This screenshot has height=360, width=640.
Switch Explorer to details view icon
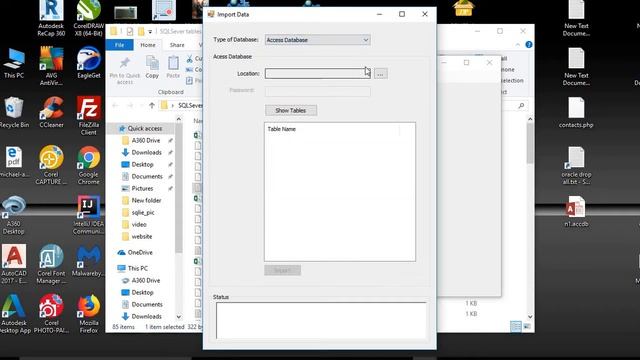(516, 326)
